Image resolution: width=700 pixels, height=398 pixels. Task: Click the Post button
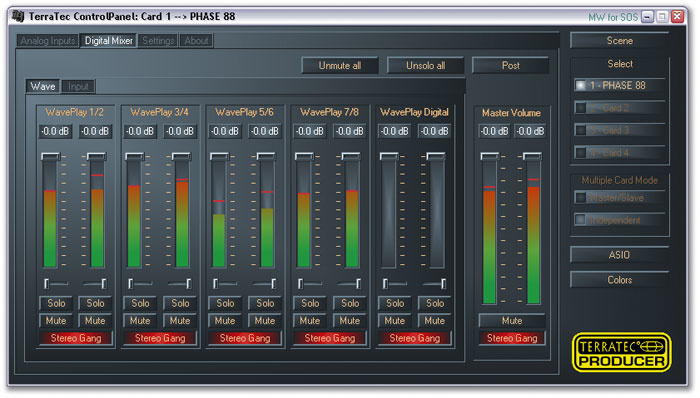(510, 66)
